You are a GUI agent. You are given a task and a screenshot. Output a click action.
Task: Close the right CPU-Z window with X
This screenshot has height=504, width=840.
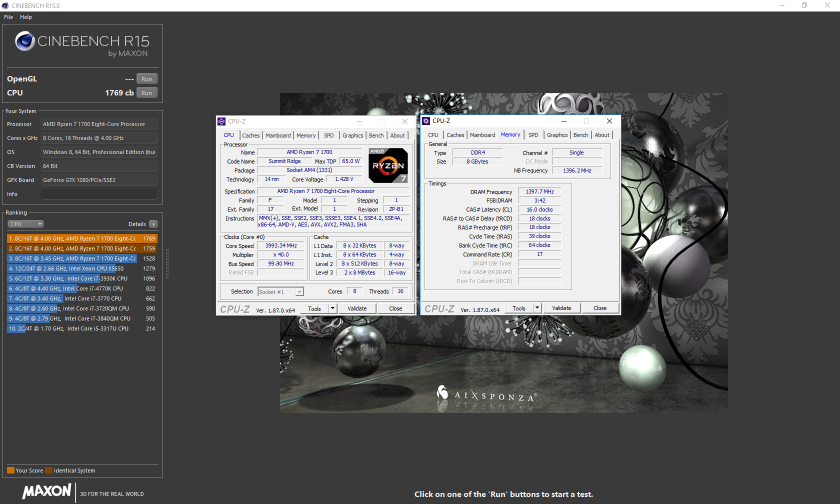(609, 121)
